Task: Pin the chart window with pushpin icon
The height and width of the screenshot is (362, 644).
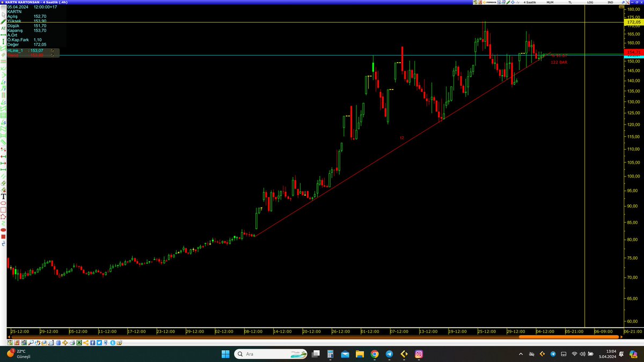Action: tap(623, 3)
